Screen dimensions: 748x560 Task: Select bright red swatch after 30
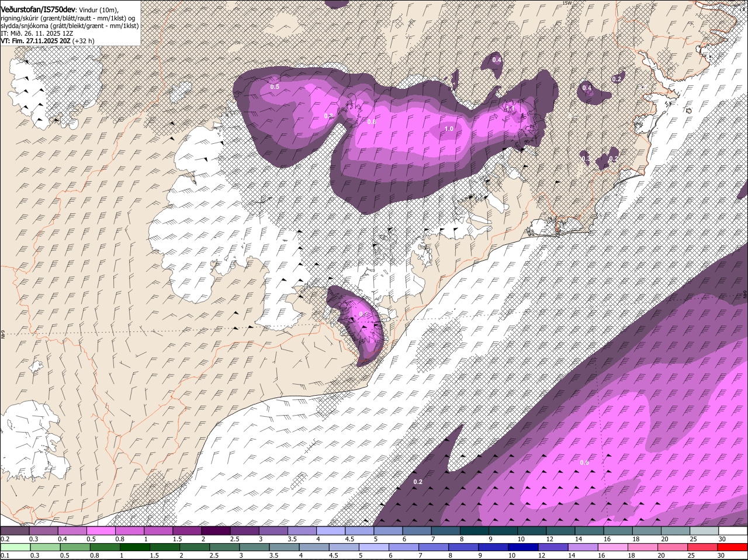(733, 548)
